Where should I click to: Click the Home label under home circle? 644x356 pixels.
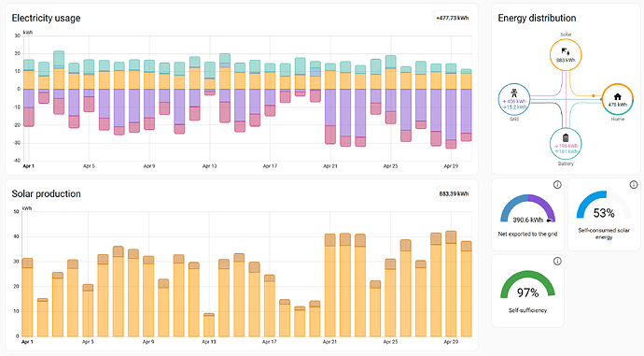617,119
